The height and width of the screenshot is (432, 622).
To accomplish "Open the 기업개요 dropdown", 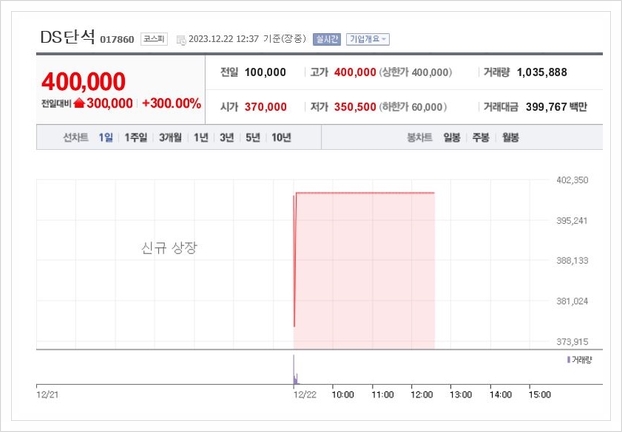I will tap(368, 39).
